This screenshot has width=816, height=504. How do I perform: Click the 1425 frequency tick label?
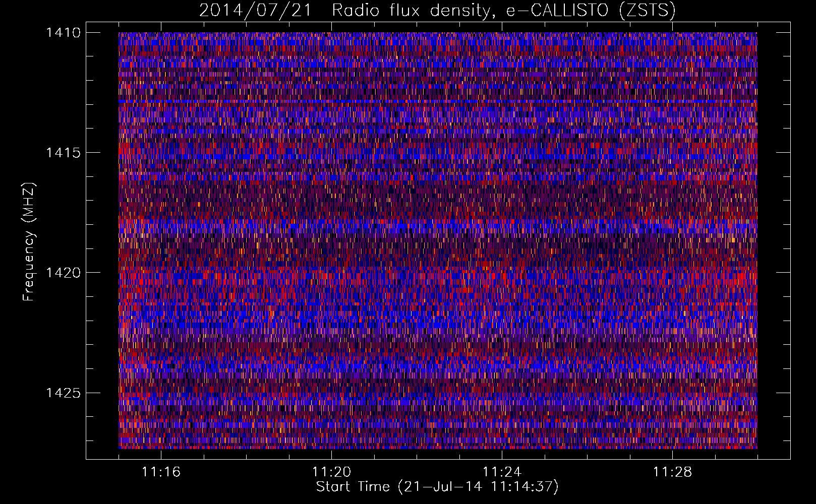click(63, 393)
